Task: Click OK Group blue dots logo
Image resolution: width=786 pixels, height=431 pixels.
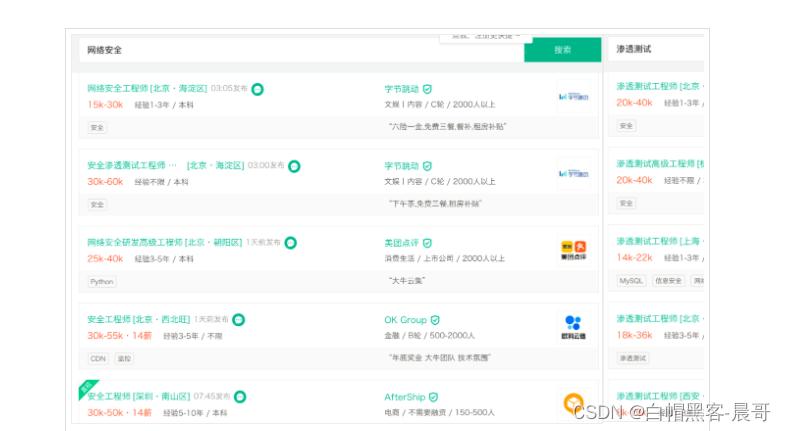Action: [x=573, y=327]
